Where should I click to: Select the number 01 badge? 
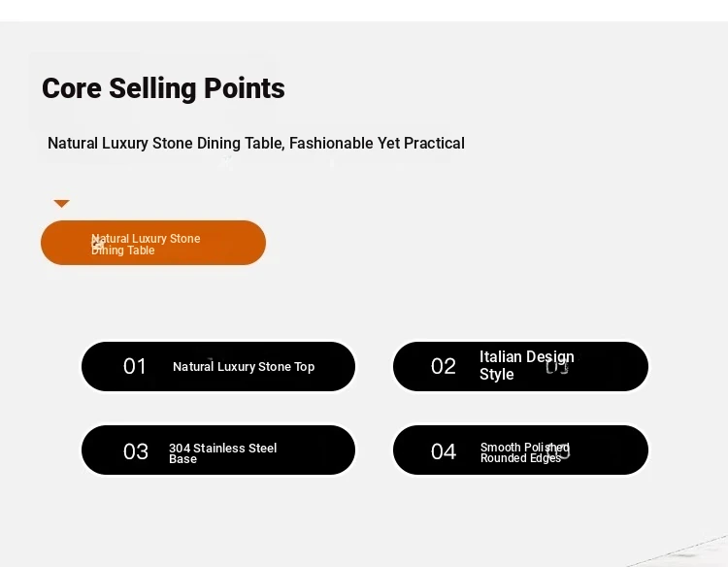[135, 366]
